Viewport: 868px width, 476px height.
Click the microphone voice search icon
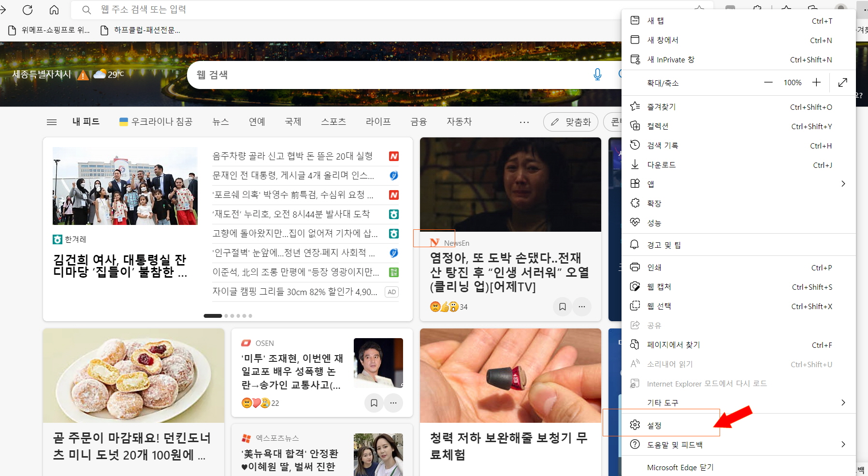(x=597, y=74)
